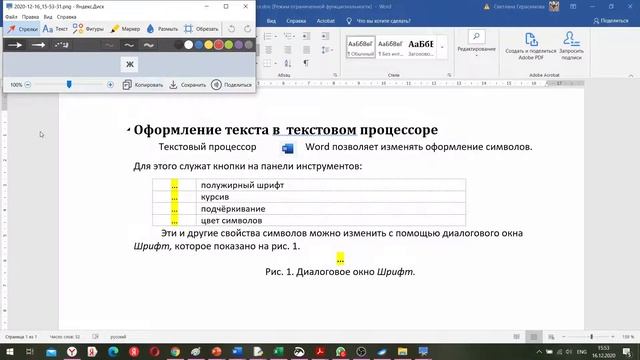This screenshot has height=360, width=640.
Task: Click Создать и поделиться Adobe PDF
Action: 531,46
